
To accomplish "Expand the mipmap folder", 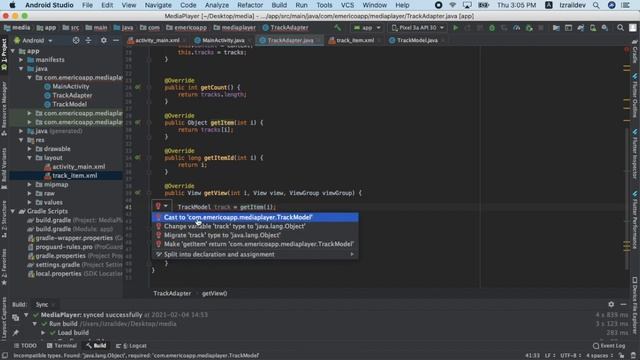I will (x=30, y=184).
